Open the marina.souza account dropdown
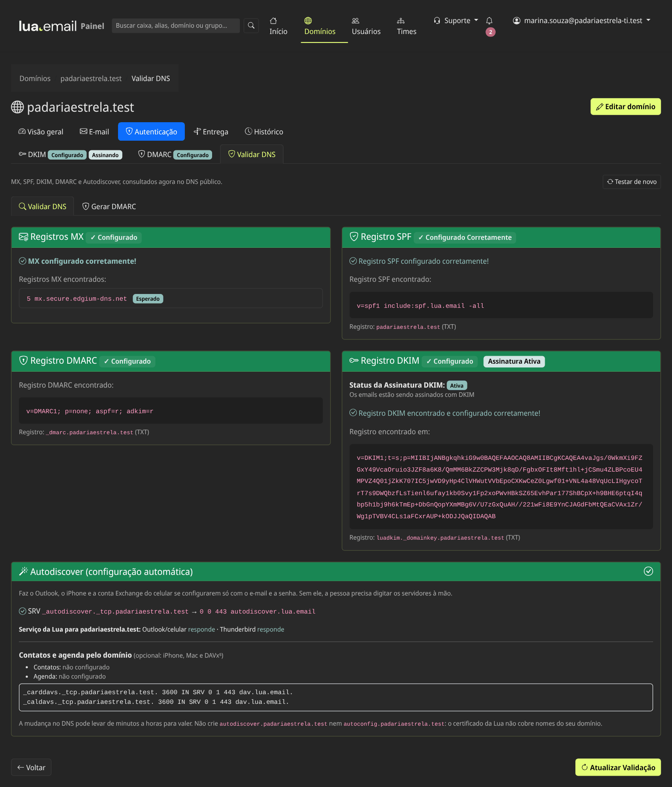This screenshot has height=787, width=672. [x=582, y=21]
